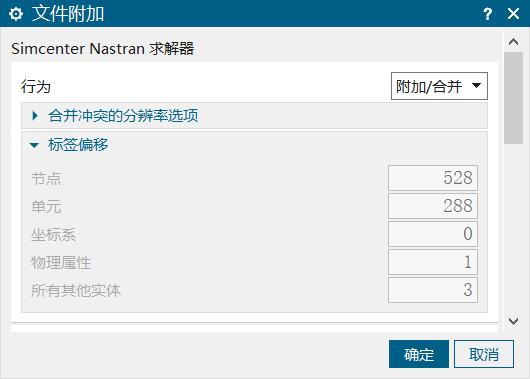Open help with the question mark icon

(487, 14)
